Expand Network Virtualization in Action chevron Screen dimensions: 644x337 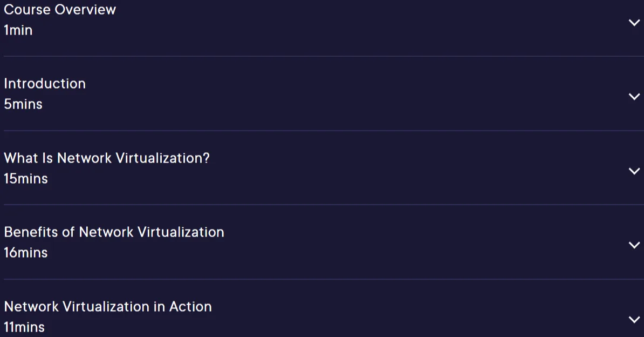pos(634,319)
